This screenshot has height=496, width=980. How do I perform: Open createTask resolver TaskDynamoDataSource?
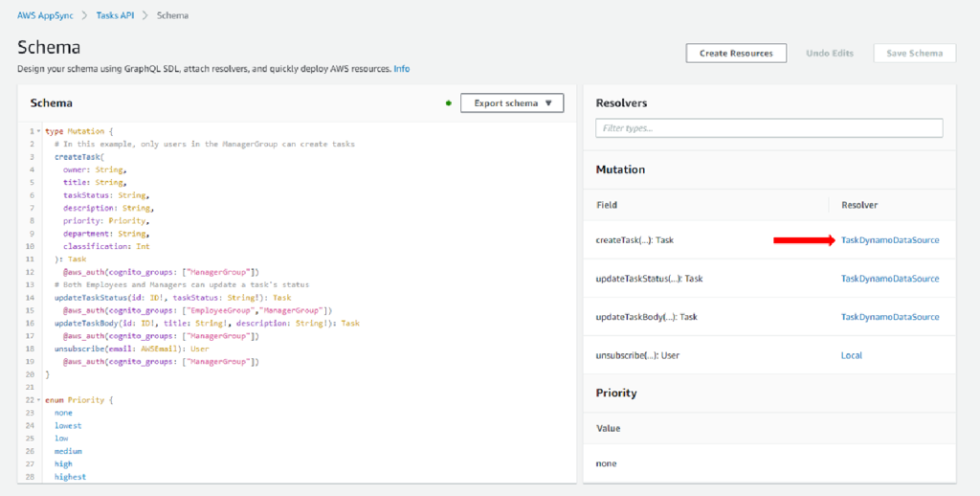point(890,240)
